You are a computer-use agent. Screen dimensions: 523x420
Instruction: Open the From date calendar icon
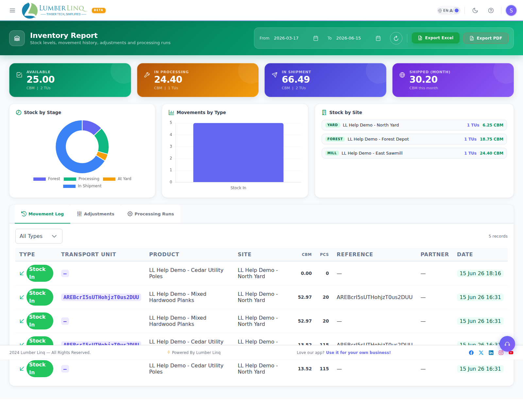coord(316,38)
